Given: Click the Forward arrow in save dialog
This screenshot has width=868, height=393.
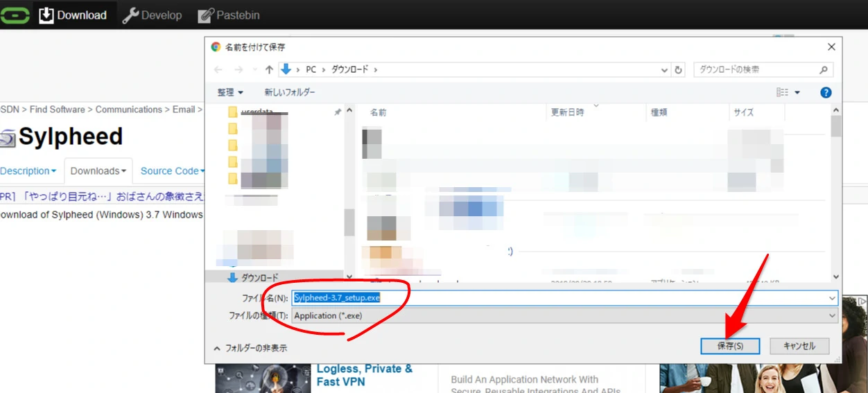Looking at the screenshot, I should pos(239,70).
